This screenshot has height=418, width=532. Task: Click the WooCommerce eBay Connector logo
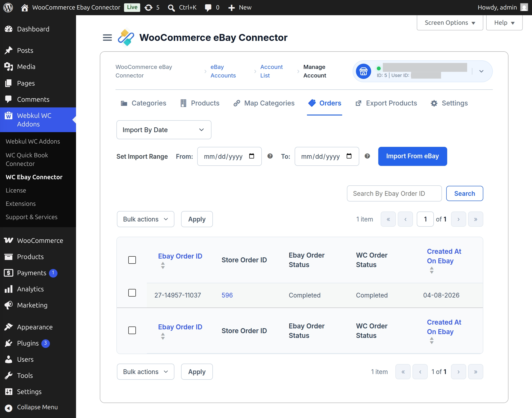(x=126, y=38)
